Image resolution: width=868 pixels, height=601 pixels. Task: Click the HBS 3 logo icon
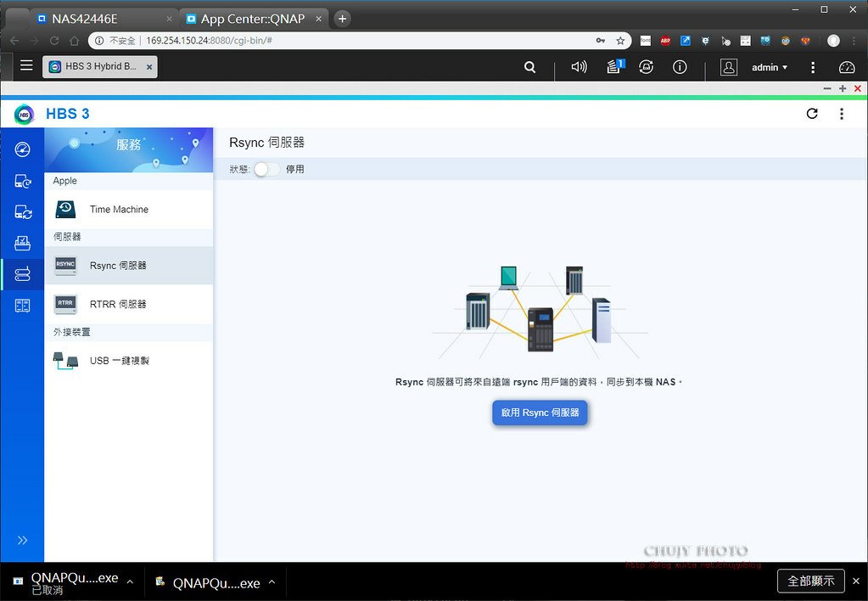pyautogui.click(x=25, y=114)
